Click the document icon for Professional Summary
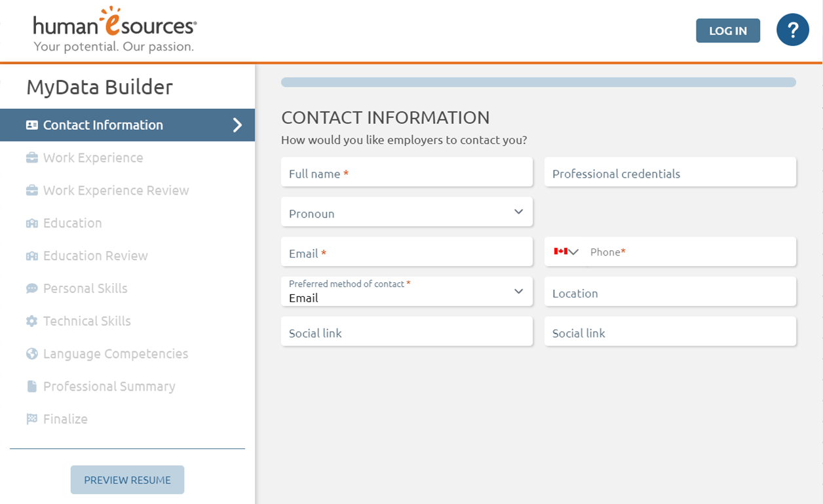This screenshot has height=504, width=823. tap(31, 387)
